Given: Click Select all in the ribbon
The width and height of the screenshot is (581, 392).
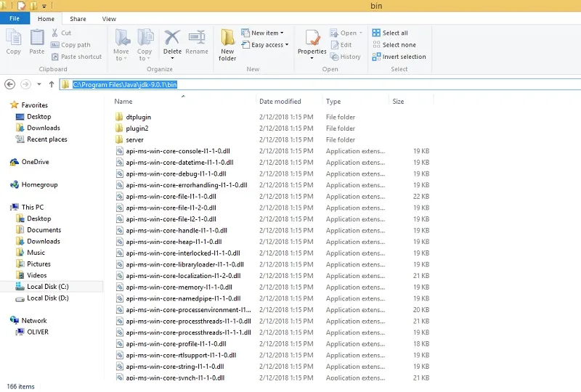Looking at the screenshot, I should coord(390,33).
